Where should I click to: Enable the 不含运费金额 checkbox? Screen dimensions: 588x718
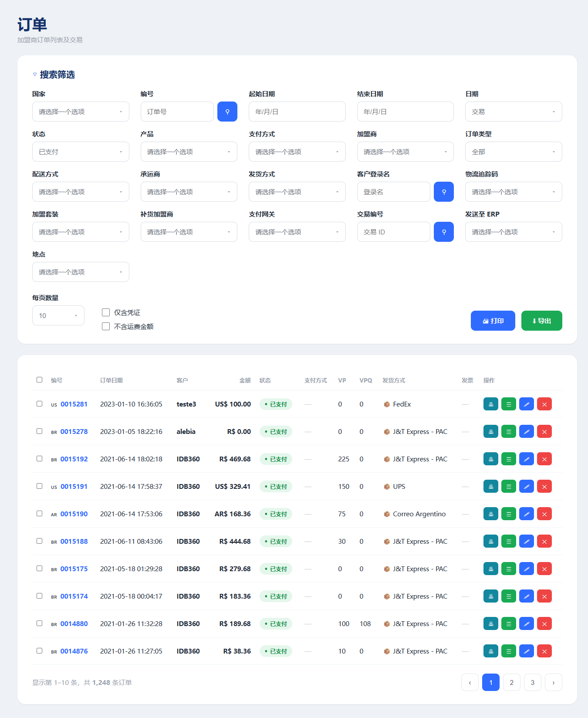click(x=106, y=326)
